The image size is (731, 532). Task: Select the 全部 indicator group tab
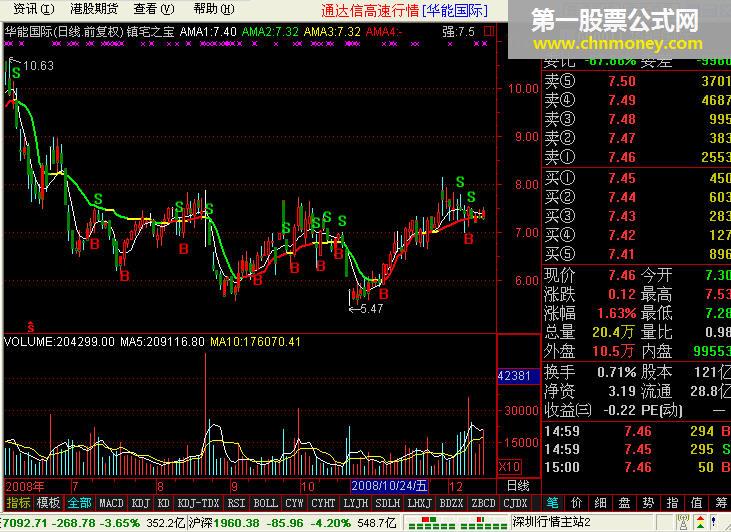tap(79, 503)
